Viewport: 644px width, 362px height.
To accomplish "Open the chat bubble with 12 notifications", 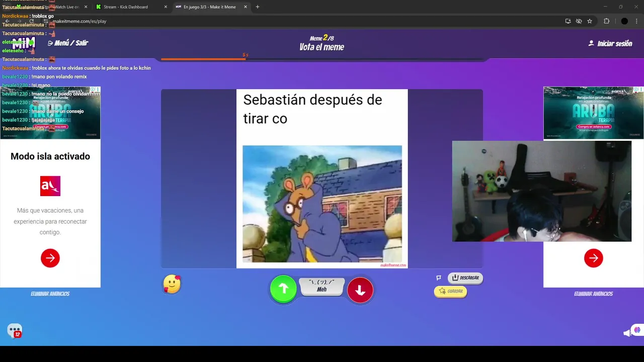I will coord(15,330).
